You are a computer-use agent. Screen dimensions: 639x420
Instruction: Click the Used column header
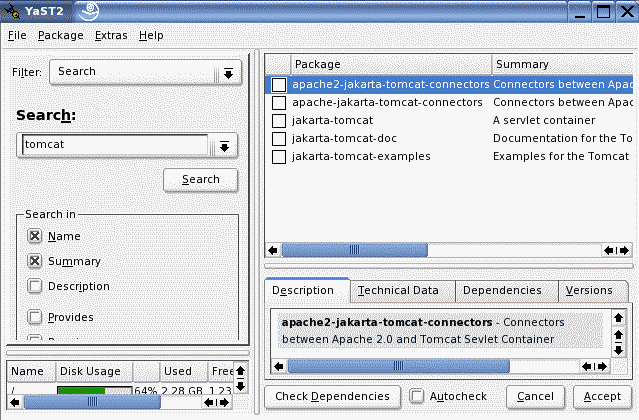coord(183,371)
